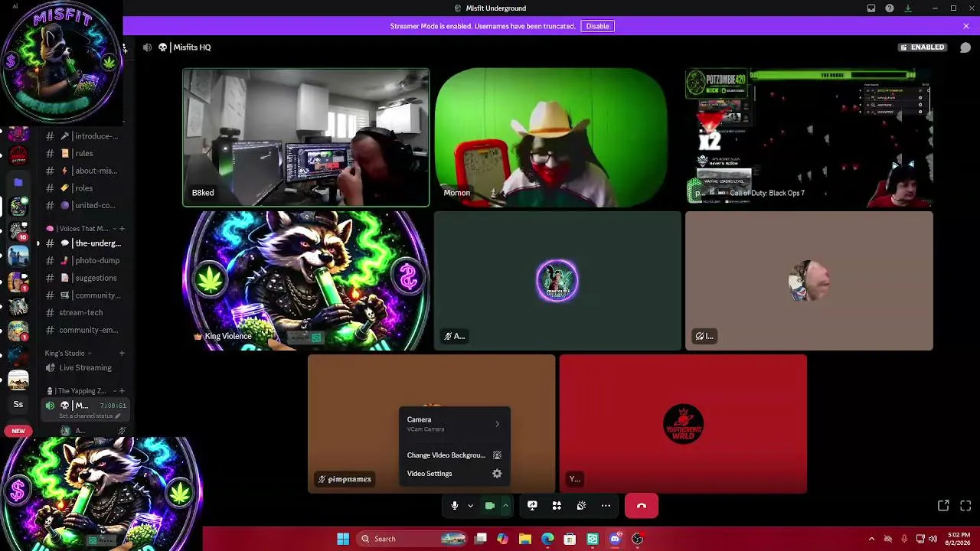This screenshot has height=551, width=980.
Task: Click the taskbar Search box
Action: point(413,539)
